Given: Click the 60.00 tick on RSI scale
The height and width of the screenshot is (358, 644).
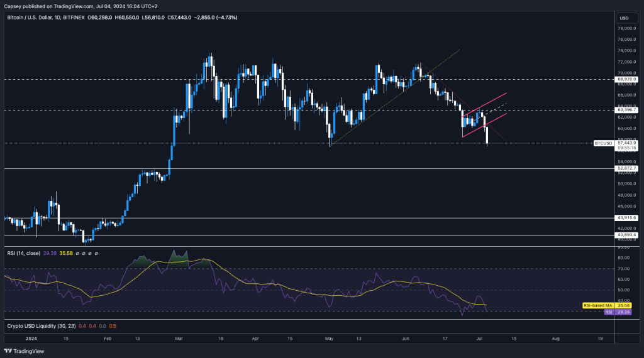Looking at the screenshot, I should tap(623, 279).
